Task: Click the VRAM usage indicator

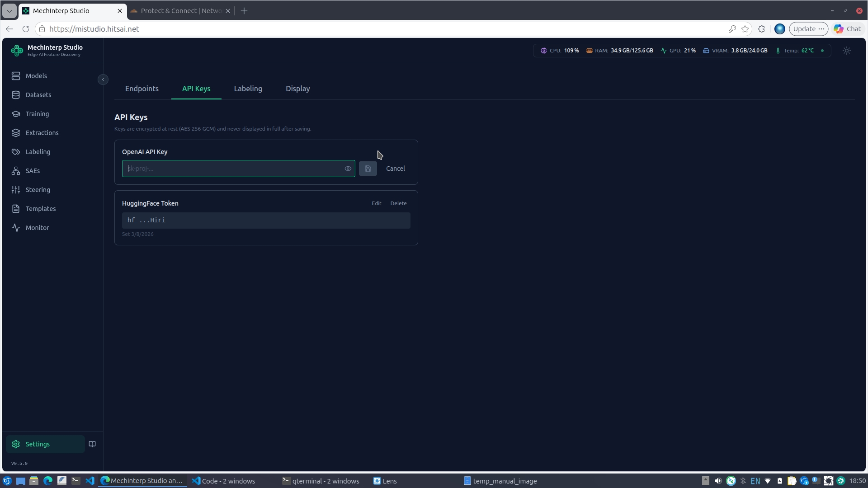Action: 735,51
